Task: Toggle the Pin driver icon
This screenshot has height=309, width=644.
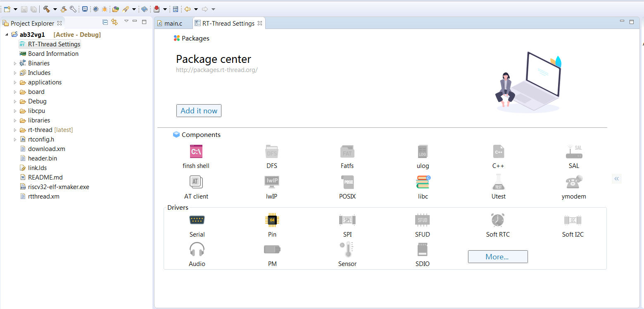Action: pyautogui.click(x=272, y=220)
